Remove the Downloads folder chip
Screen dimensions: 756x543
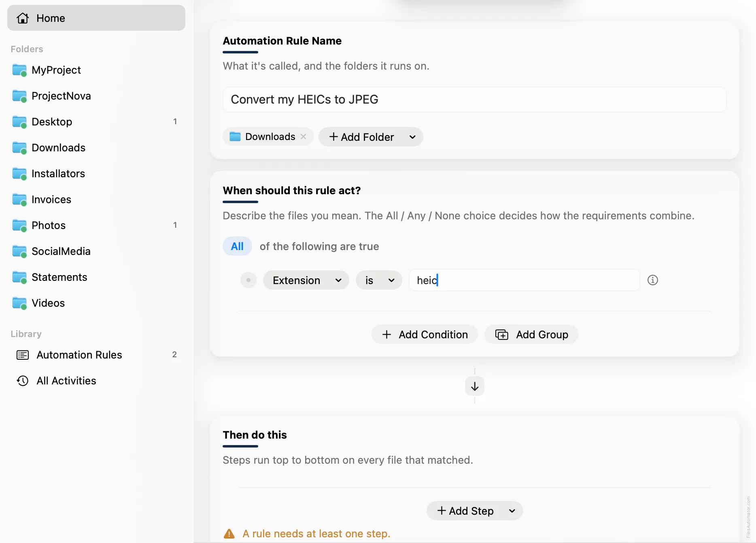(x=303, y=137)
